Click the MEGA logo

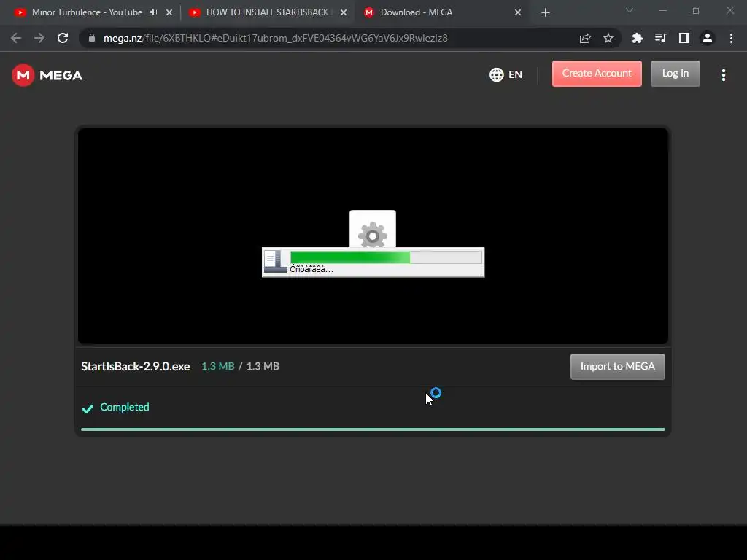click(47, 75)
